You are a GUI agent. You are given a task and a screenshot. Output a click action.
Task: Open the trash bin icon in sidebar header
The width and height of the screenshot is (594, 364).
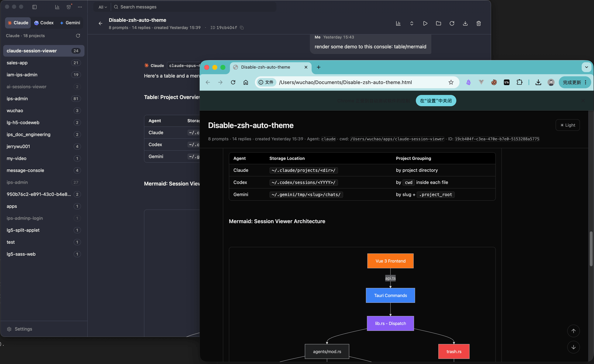pos(69,7)
